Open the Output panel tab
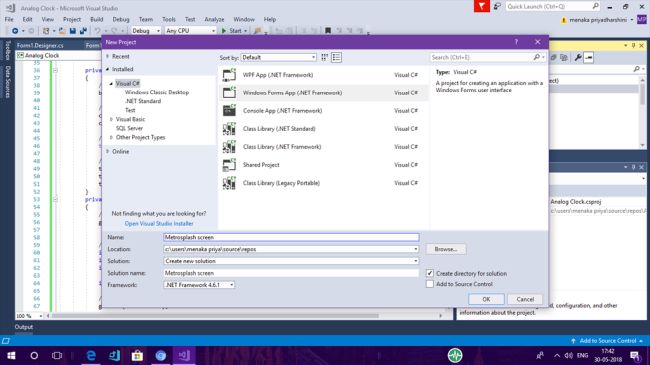The image size is (650, 365). click(24, 327)
